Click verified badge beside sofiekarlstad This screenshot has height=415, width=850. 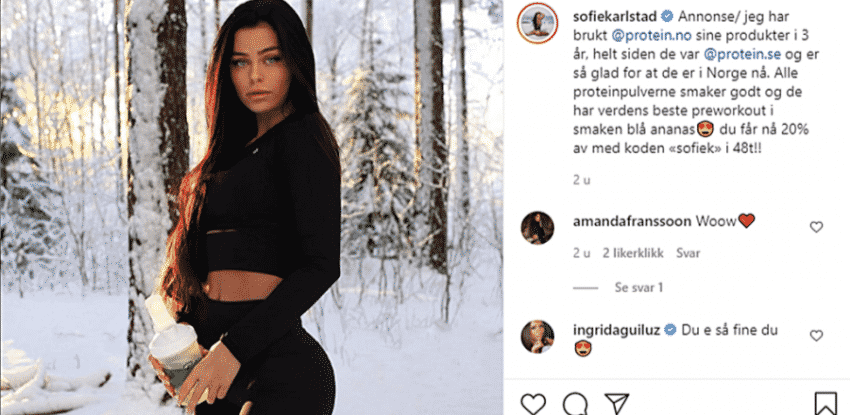(668, 16)
